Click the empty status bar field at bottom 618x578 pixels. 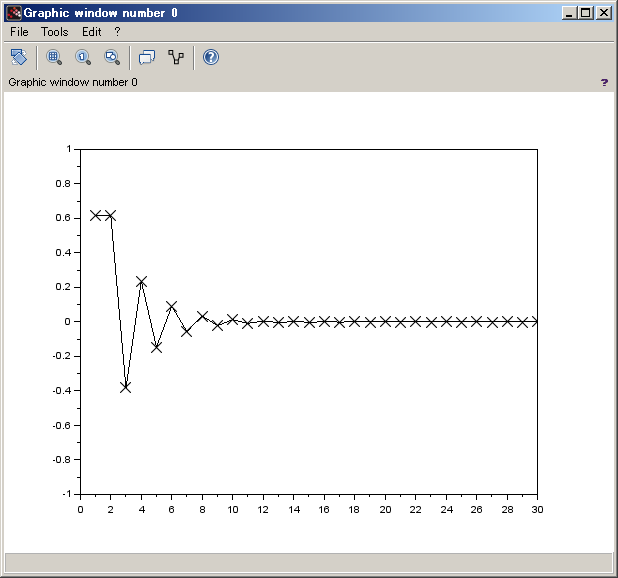tap(309, 563)
